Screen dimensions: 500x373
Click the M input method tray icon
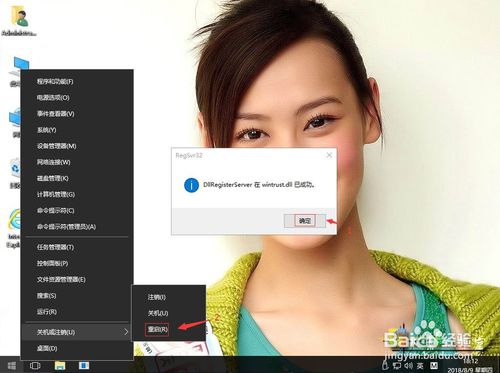(434, 365)
